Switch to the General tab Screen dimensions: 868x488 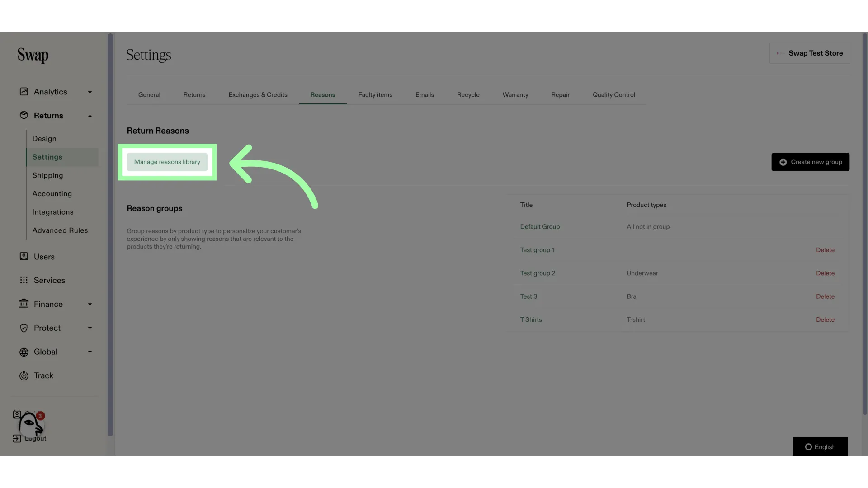tap(149, 95)
